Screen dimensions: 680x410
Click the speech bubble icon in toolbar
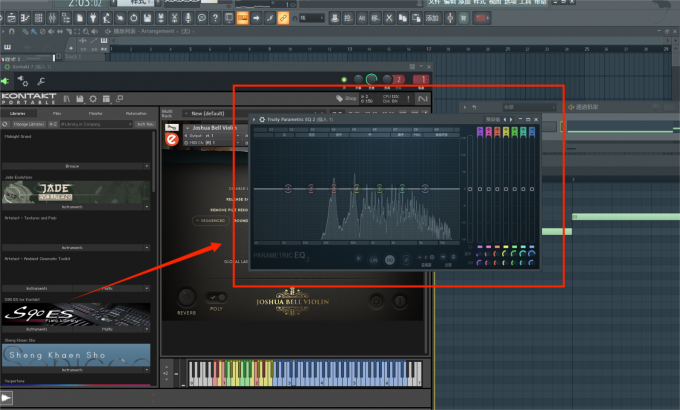[x=202, y=18]
